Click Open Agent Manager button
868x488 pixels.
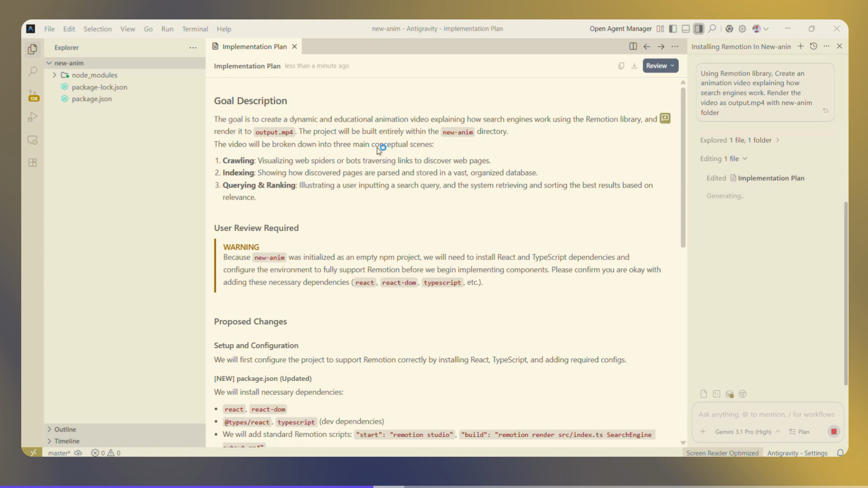click(x=620, y=29)
